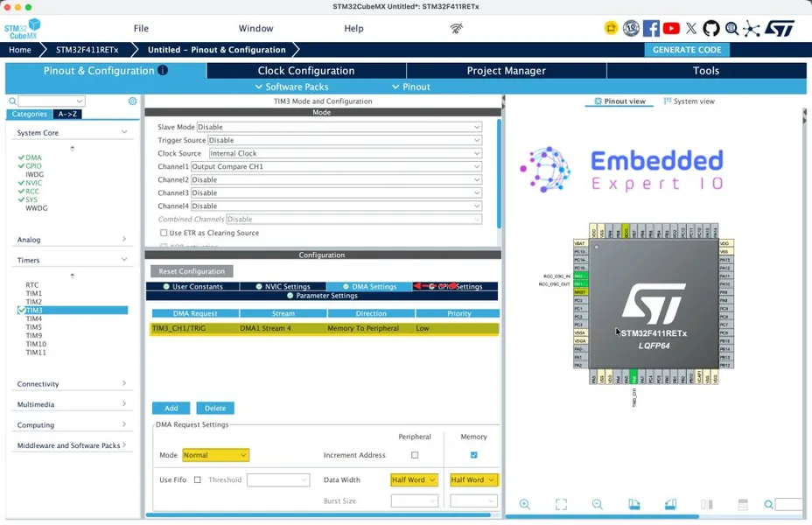This screenshot has height=525, width=812.
Task: Click the horizontal scrollbar under configuration panel
Action: 318,514
